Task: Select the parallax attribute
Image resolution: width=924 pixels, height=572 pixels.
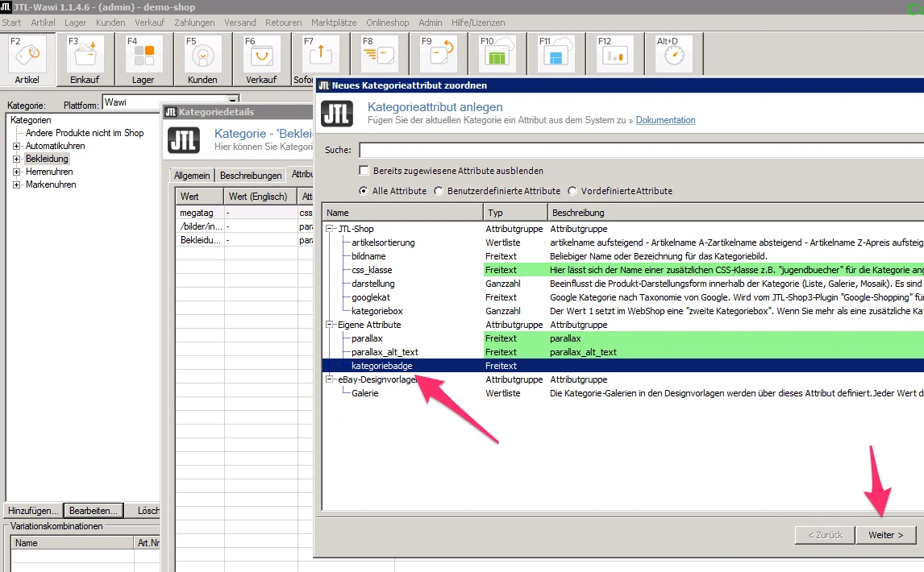Action: [367, 338]
